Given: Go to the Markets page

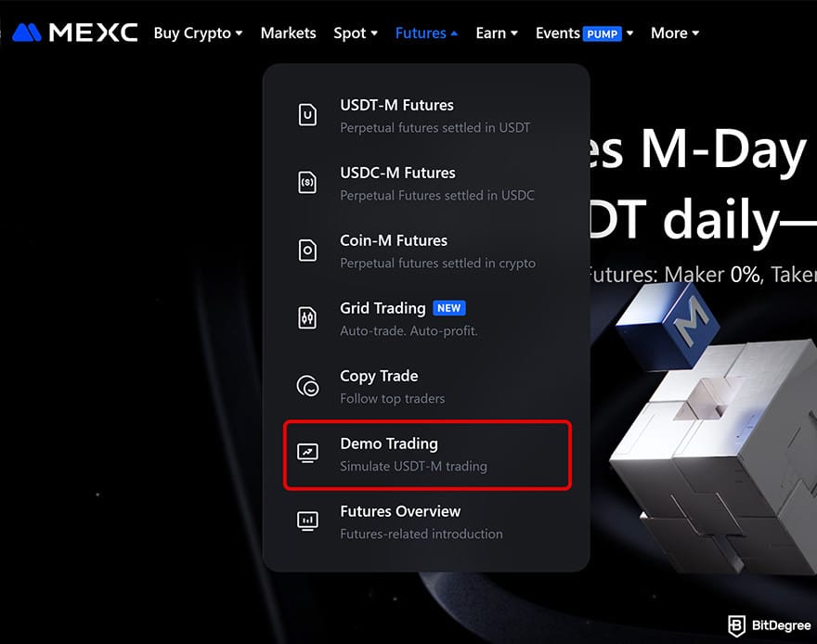Looking at the screenshot, I should [x=288, y=32].
